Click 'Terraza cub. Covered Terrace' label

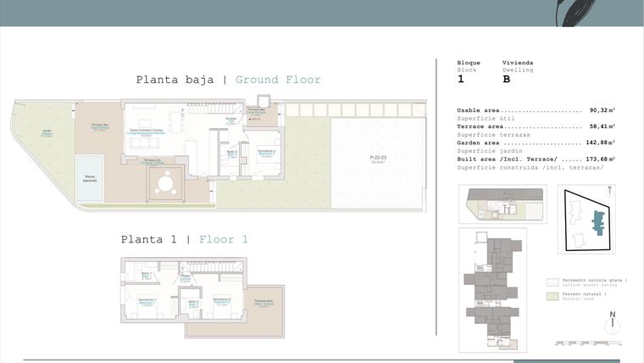tap(153, 161)
